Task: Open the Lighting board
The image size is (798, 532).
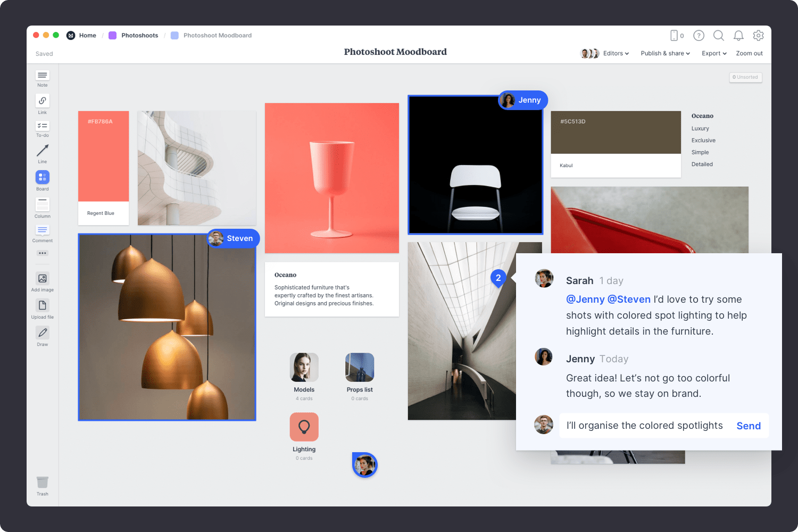Action: pos(304,427)
